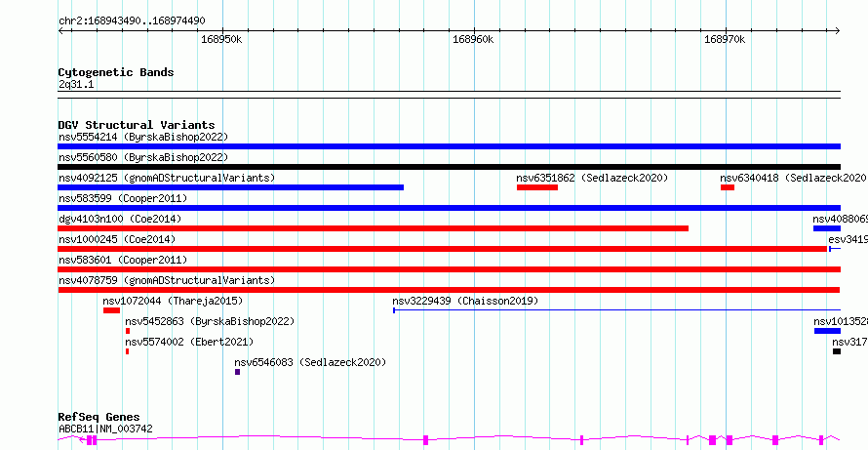Open the nsv5560580 (ByrskaBishop2022) label
The width and height of the screenshot is (868, 450).
tap(143, 157)
